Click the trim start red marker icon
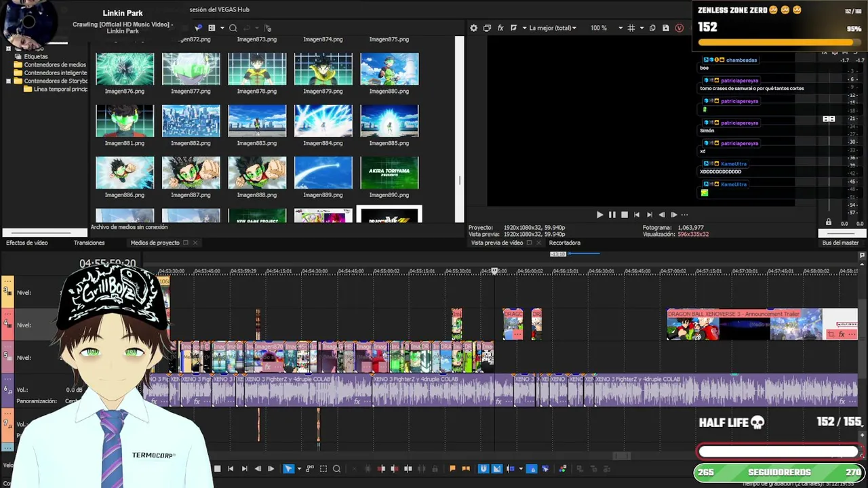 [381, 468]
